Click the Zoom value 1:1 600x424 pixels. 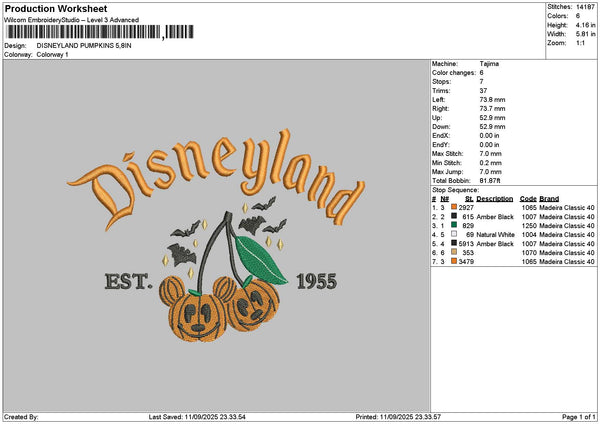(x=580, y=43)
